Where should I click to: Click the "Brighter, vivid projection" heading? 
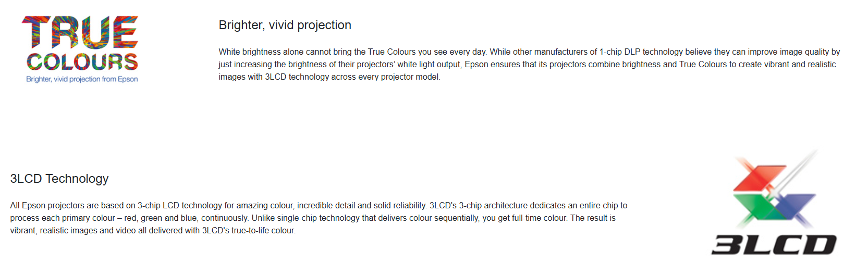click(285, 25)
